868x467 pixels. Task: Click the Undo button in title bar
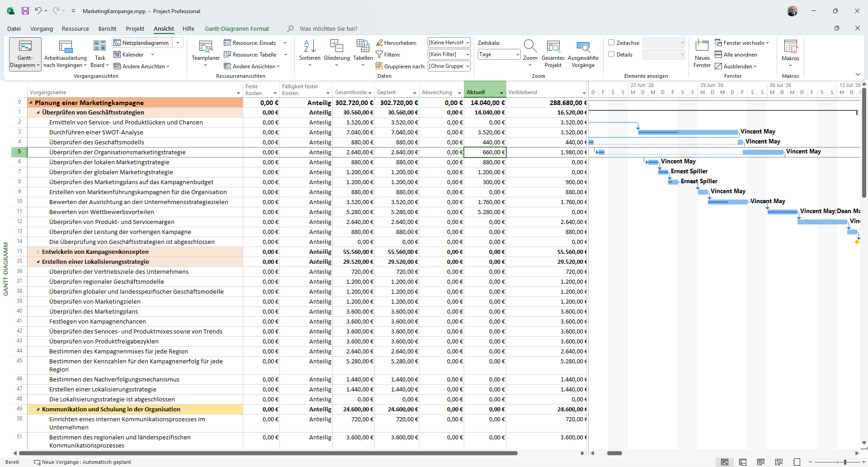pos(38,11)
